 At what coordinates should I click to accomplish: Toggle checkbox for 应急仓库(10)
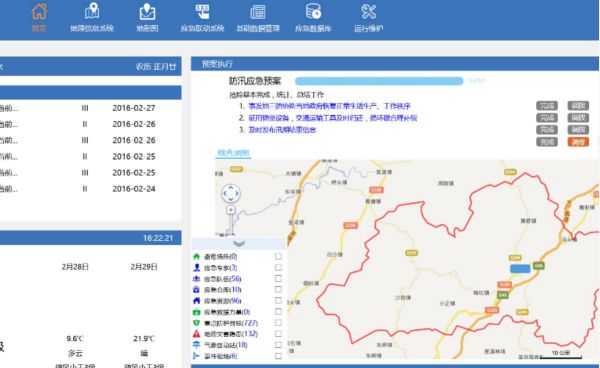(x=278, y=290)
